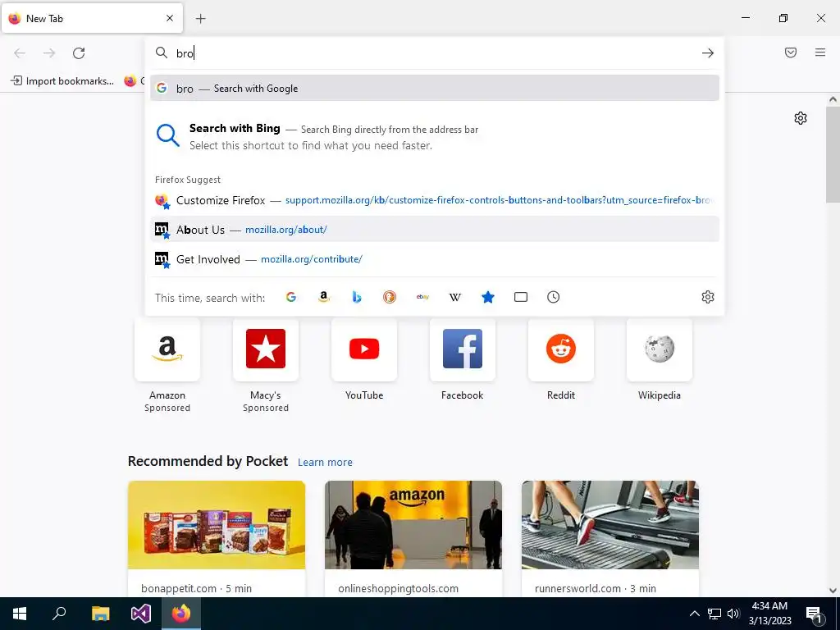
Task: Select the New Tab tab
Action: 92,18
